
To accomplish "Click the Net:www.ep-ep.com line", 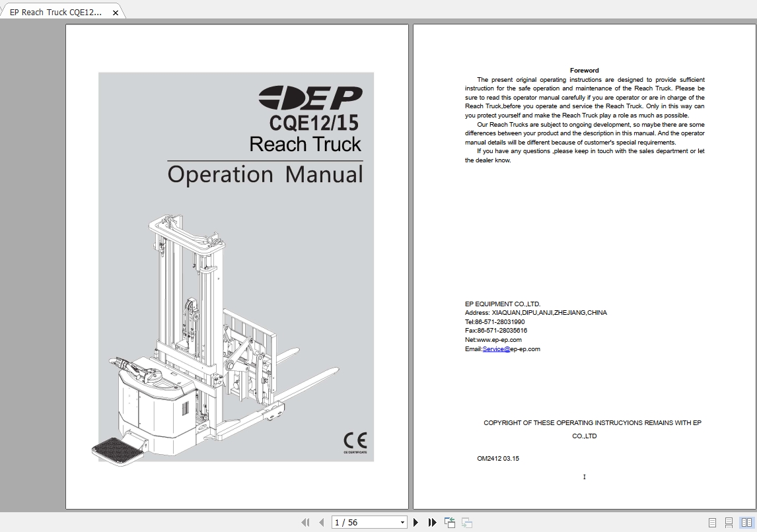I will (x=493, y=339).
